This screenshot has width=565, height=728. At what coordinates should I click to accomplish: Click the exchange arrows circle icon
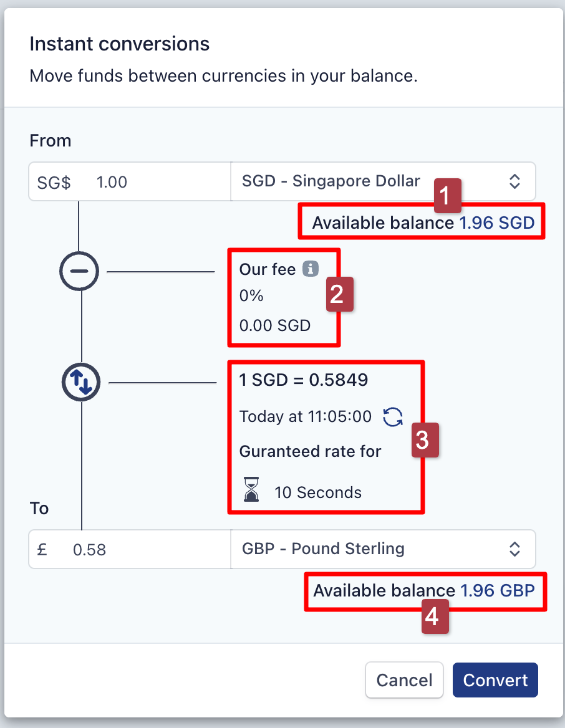82,382
